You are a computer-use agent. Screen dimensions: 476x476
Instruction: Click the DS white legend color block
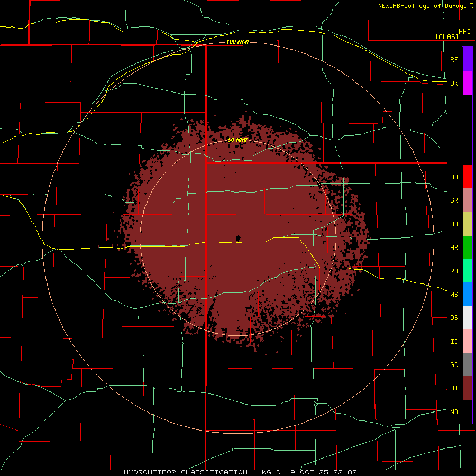coord(467,317)
